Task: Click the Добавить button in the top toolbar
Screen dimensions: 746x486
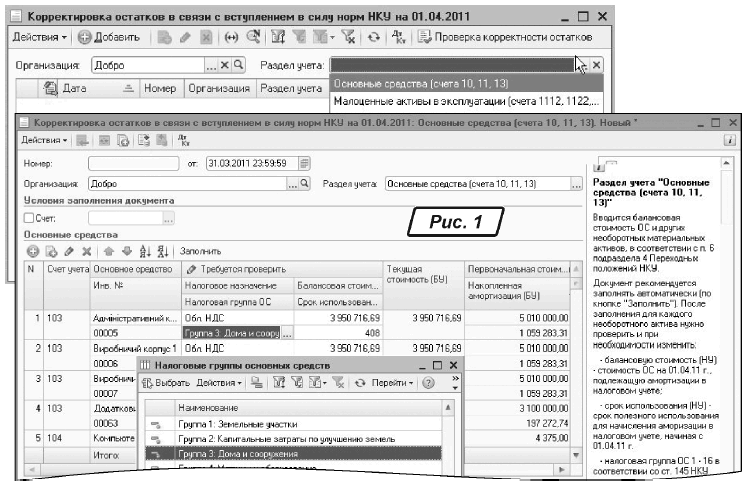Action: click(110, 37)
